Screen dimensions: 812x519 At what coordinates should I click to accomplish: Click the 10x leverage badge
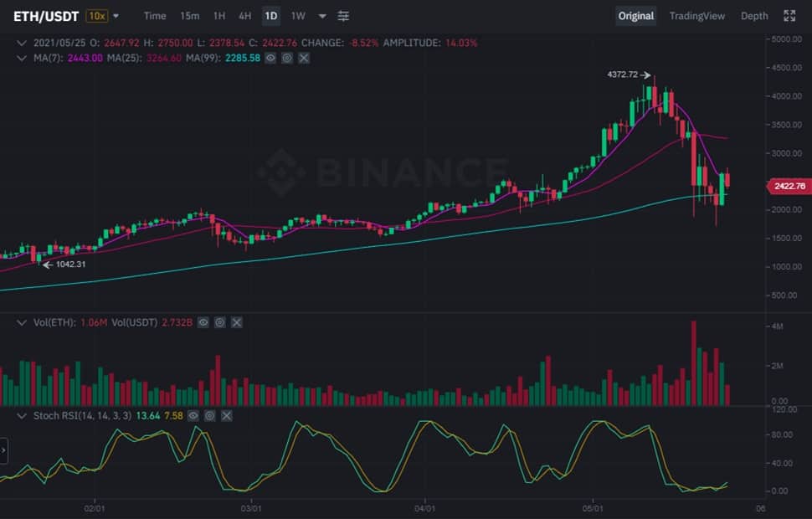97,16
